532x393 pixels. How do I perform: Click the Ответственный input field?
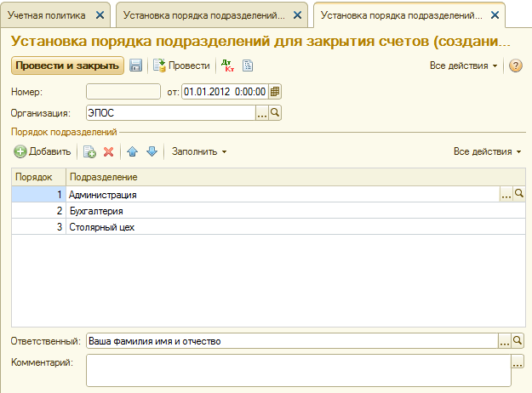292,341
